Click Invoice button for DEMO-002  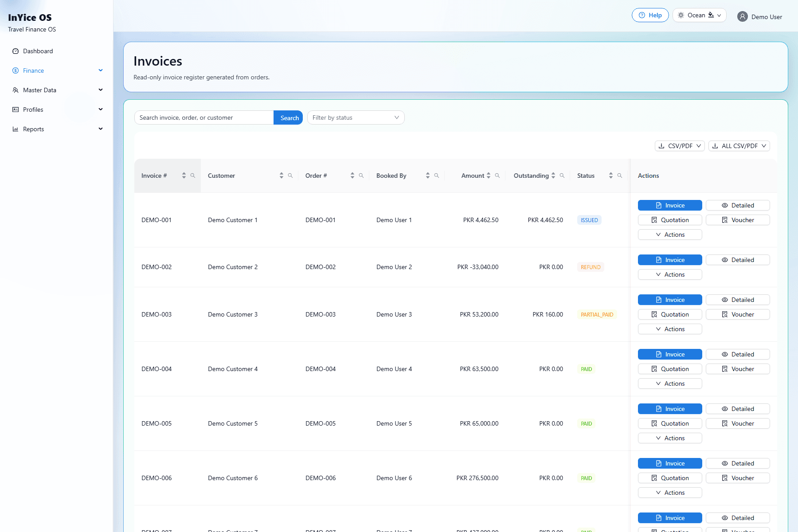pos(670,260)
